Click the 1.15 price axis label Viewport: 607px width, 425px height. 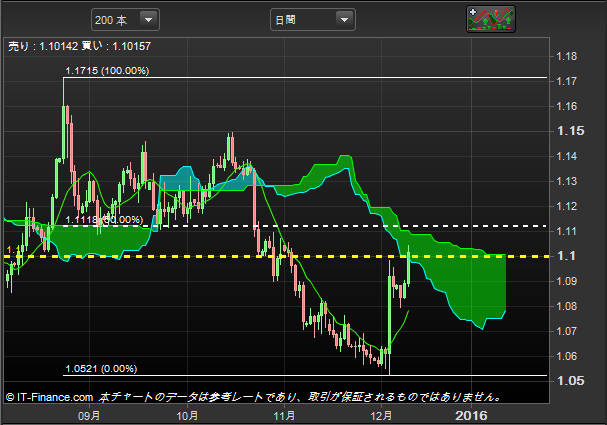pyautogui.click(x=571, y=131)
